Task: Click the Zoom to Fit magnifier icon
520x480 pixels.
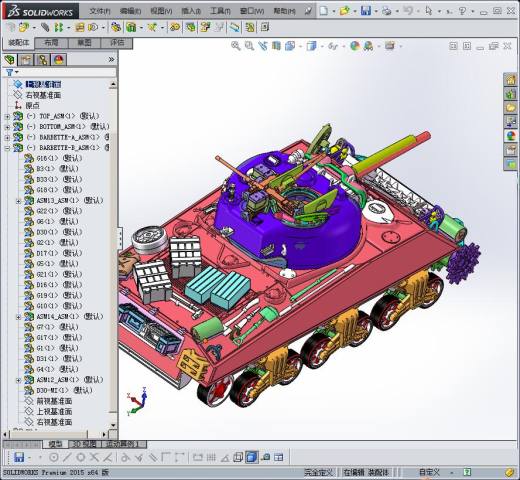Action: coord(236,46)
